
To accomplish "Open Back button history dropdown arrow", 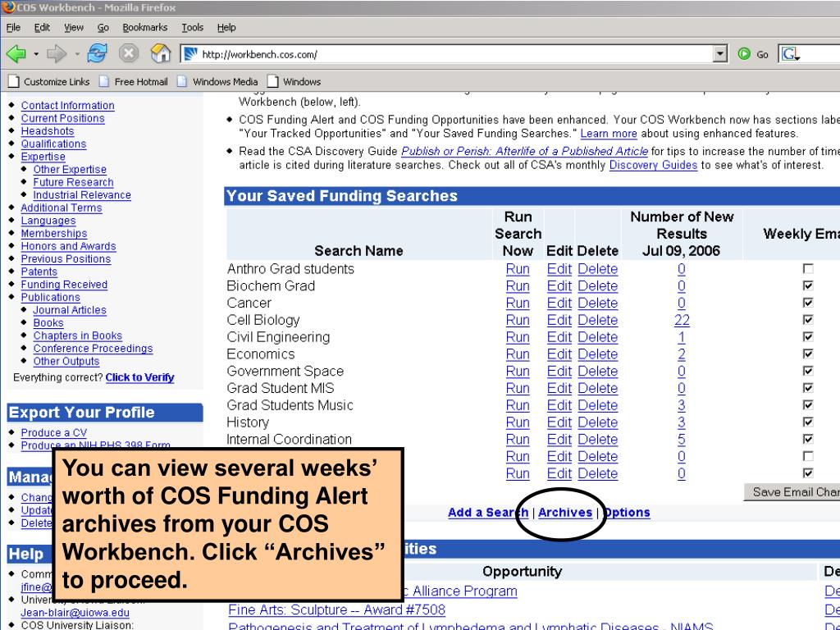I will click(36, 54).
